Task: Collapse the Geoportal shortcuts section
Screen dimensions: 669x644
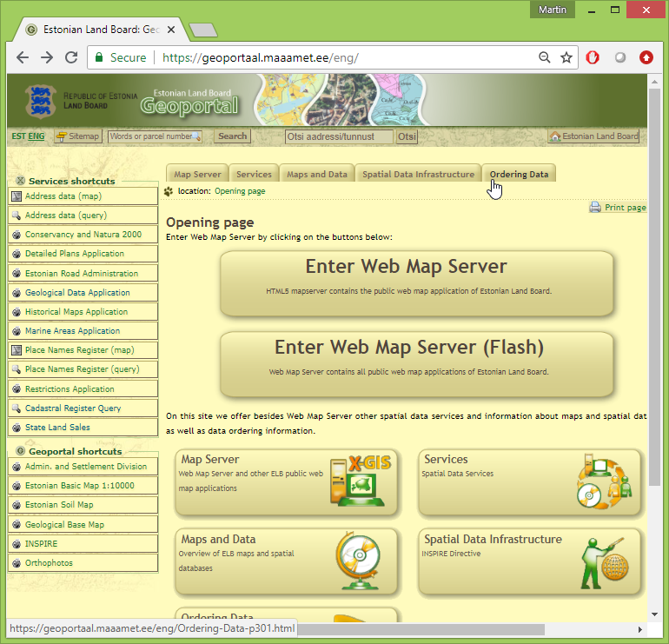Action: (x=21, y=451)
